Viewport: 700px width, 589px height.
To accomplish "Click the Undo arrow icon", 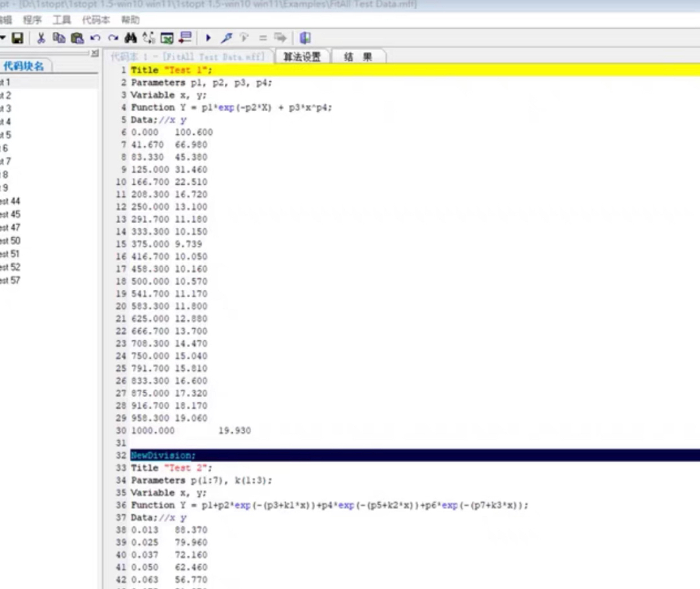I will [95, 38].
